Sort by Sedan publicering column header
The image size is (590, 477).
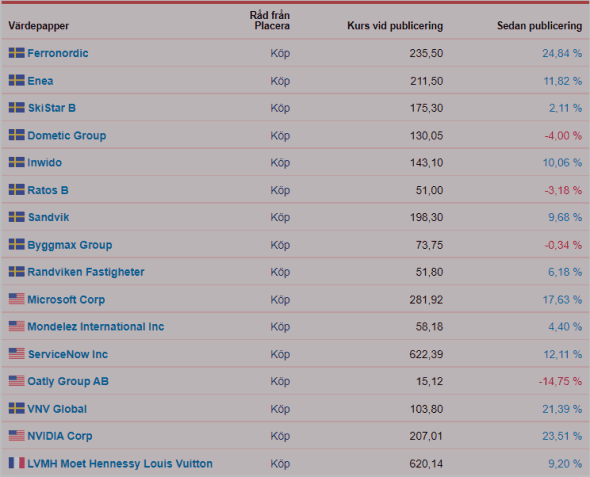539,26
